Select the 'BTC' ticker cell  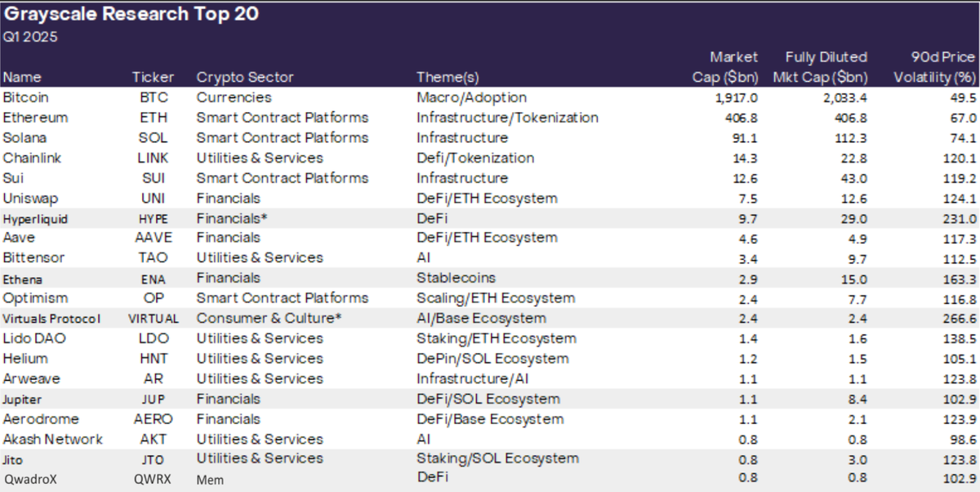154,97
